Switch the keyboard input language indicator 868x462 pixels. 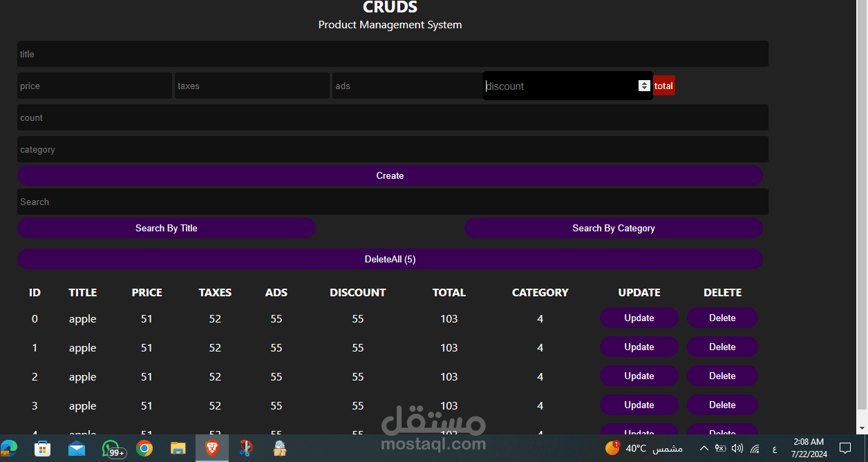click(774, 449)
